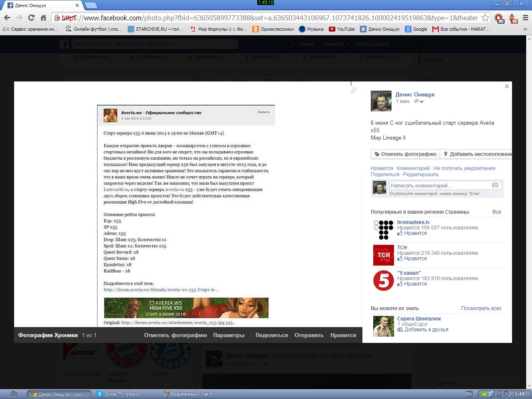
Task: Enter fullscreen photo mode icon
Action: coord(353,90)
